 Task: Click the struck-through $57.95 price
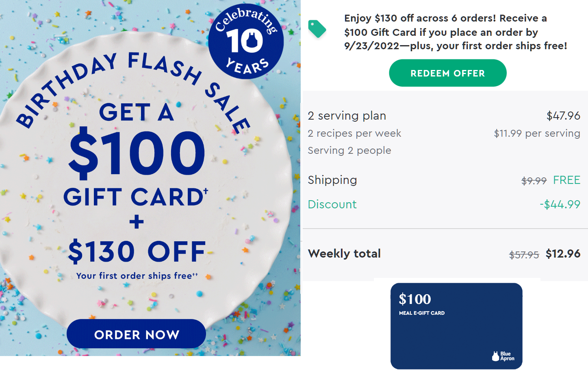tap(524, 255)
